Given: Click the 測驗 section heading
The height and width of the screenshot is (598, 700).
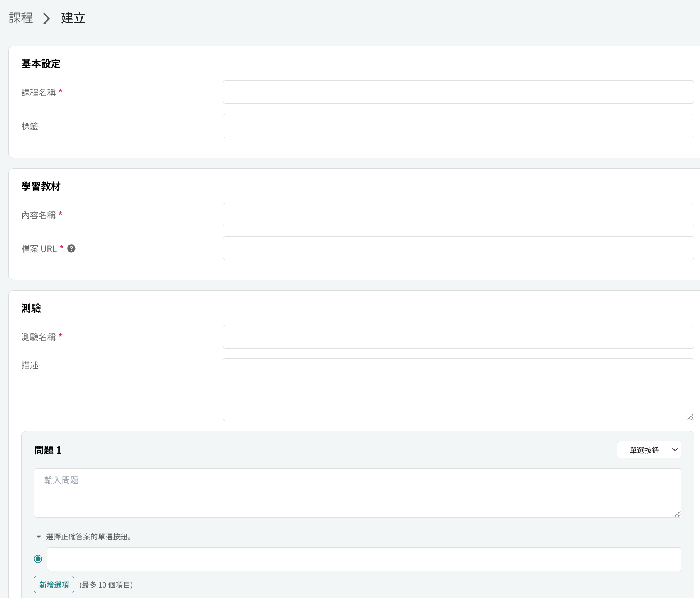Looking at the screenshot, I should point(31,308).
